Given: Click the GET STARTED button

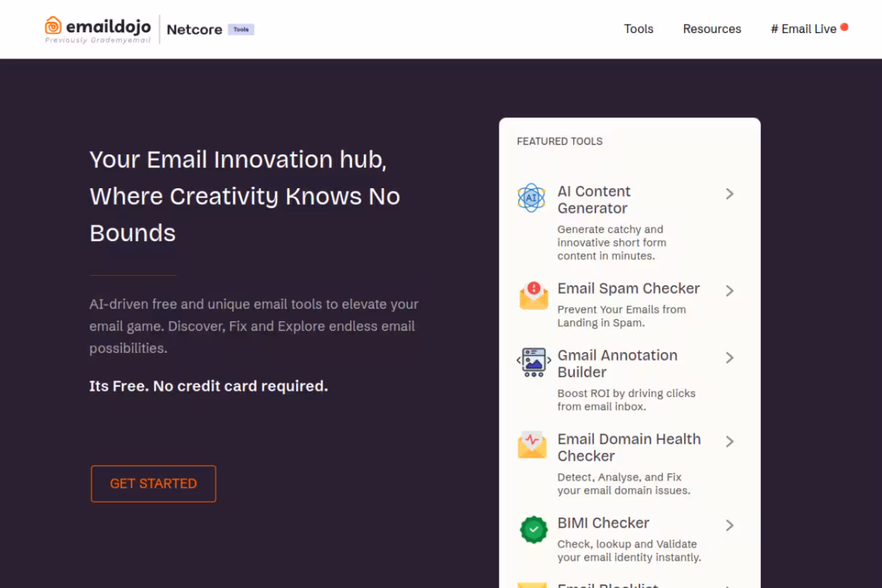Looking at the screenshot, I should 154,484.
